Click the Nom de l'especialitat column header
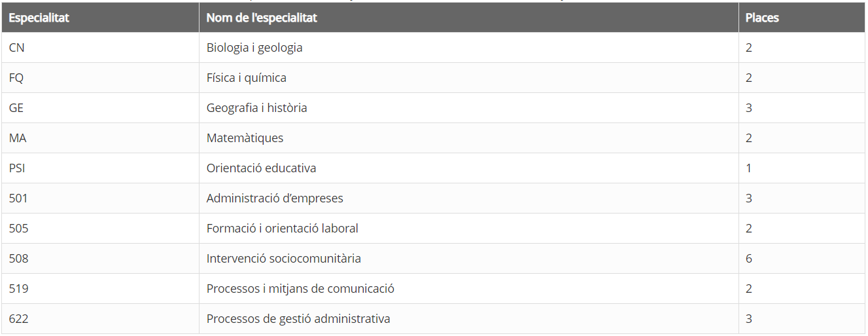 click(x=469, y=18)
